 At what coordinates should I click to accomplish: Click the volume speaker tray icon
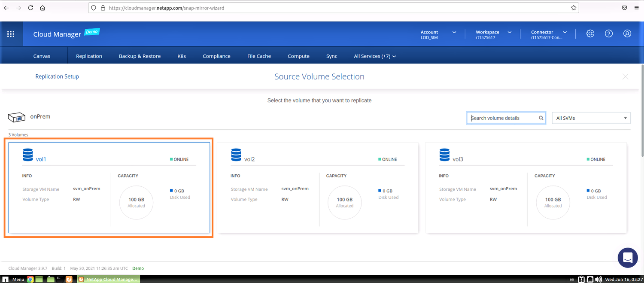(598, 279)
